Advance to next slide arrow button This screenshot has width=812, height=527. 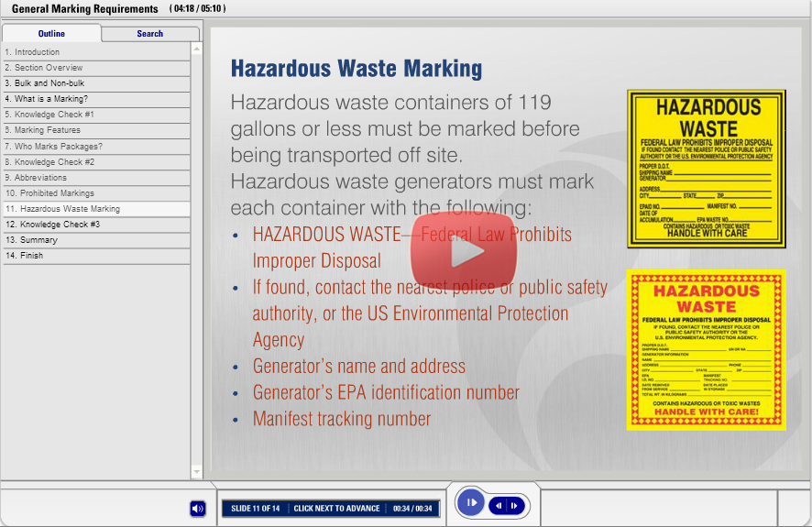515,506
